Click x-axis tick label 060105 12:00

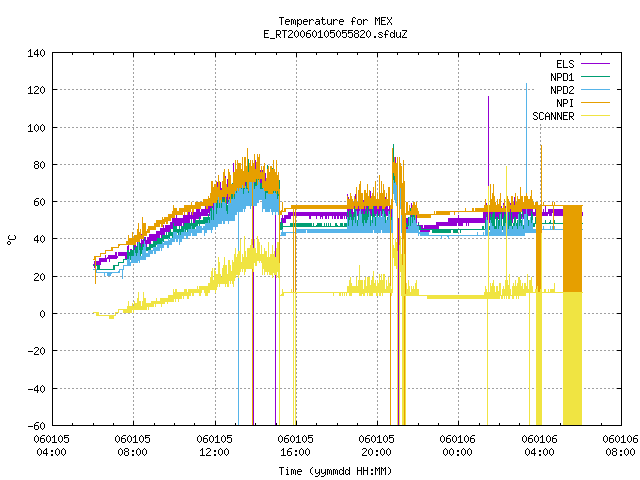214,446
